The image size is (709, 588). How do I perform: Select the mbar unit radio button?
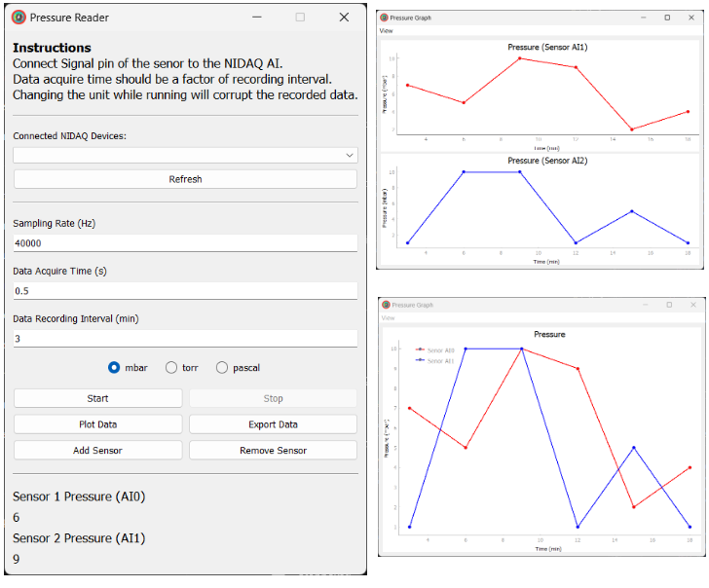coord(114,367)
